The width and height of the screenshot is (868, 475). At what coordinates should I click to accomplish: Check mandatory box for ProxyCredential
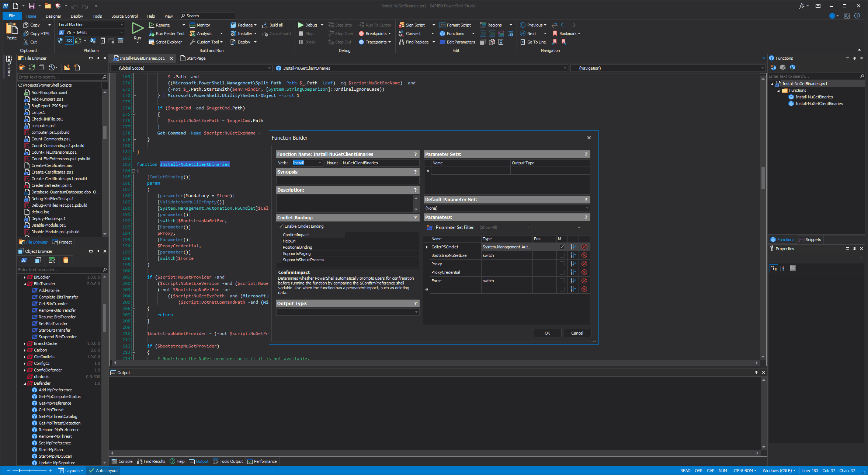(x=562, y=272)
